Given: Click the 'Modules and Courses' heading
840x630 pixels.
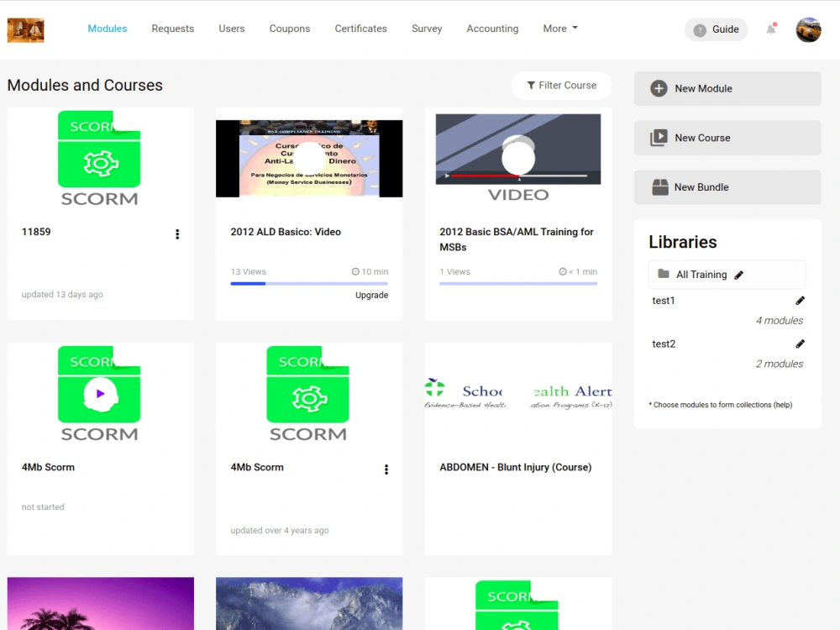Looking at the screenshot, I should click(x=85, y=85).
